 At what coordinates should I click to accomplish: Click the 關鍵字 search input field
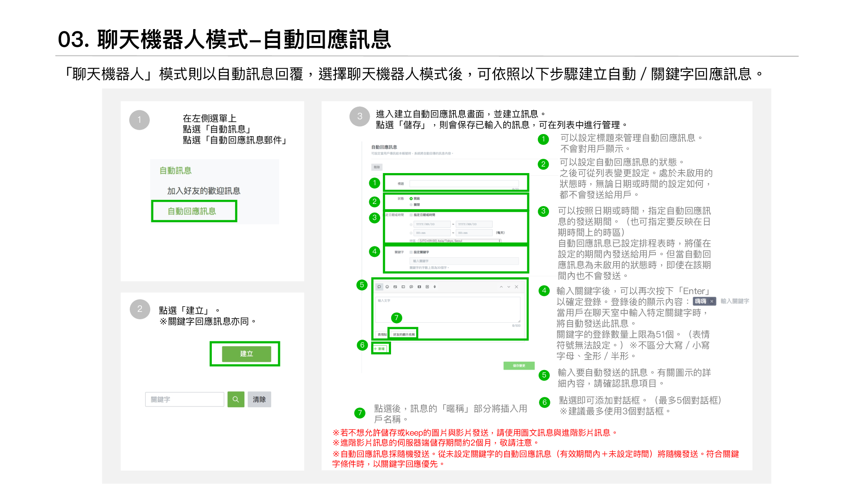[185, 399]
